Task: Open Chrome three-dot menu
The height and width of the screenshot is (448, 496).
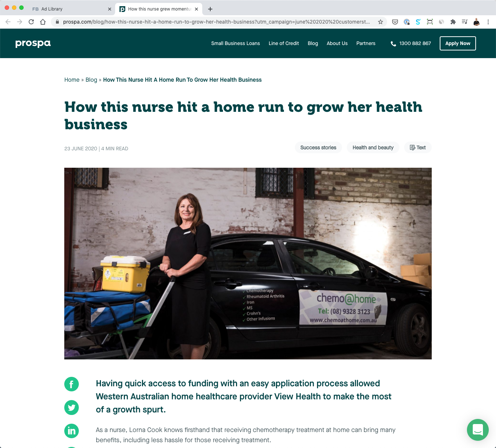Action: coord(488,22)
